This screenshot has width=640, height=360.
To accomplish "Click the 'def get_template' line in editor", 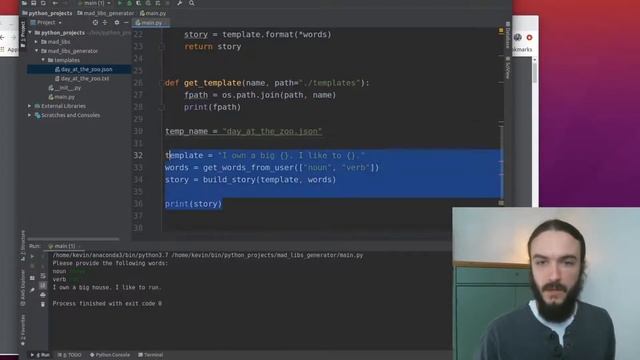I will [267, 83].
